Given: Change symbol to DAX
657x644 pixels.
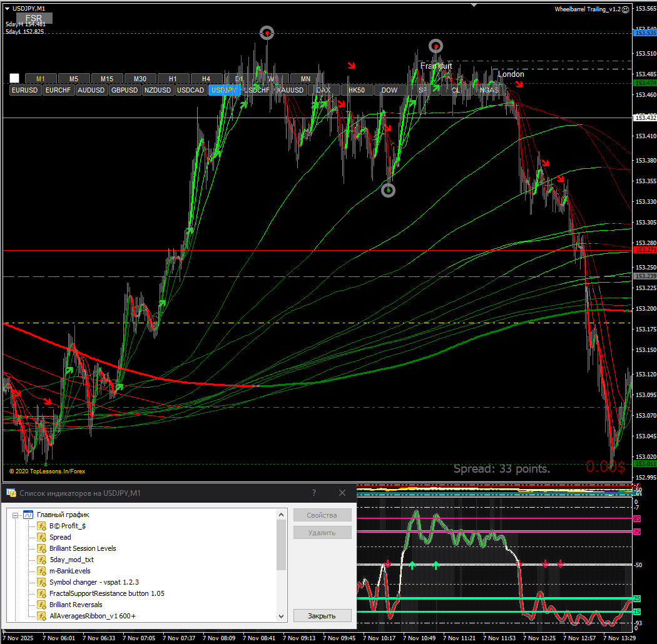Looking at the screenshot, I should pos(323,90).
